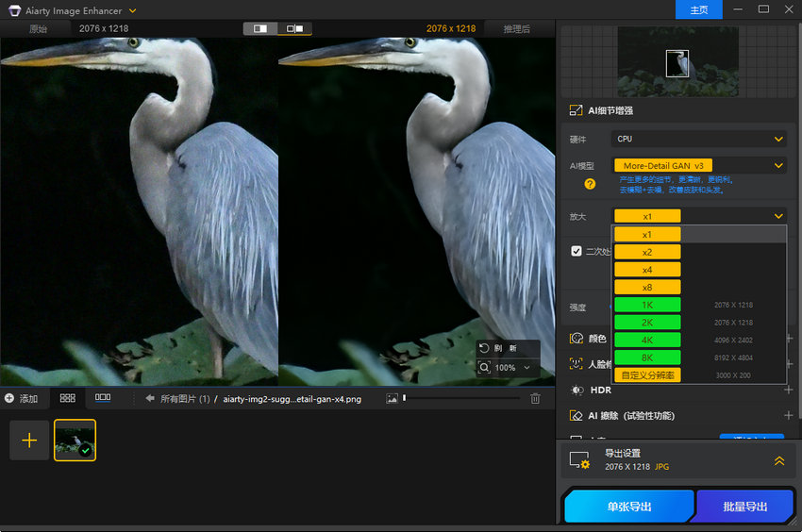Image resolution: width=802 pixels, height=532 pixels.
Task: Click the refresh 刷新 icon on preview
Action: click(484, 348)
